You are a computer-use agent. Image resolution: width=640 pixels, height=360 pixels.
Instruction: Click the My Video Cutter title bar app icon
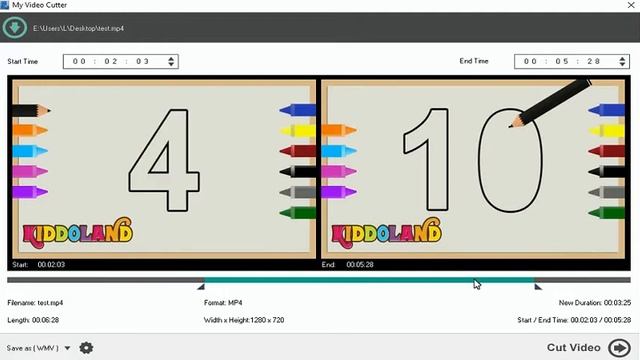tap(4, 5)
